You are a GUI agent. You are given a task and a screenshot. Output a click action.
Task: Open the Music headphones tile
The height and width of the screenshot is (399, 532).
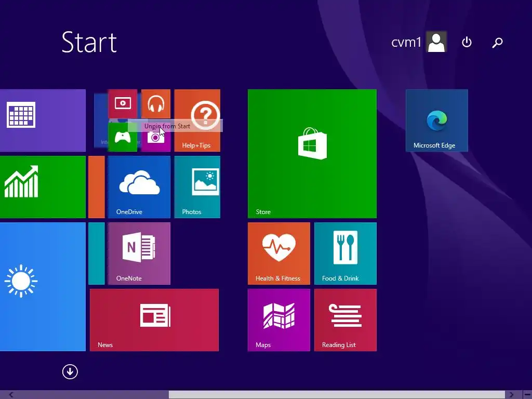[156, 103]
